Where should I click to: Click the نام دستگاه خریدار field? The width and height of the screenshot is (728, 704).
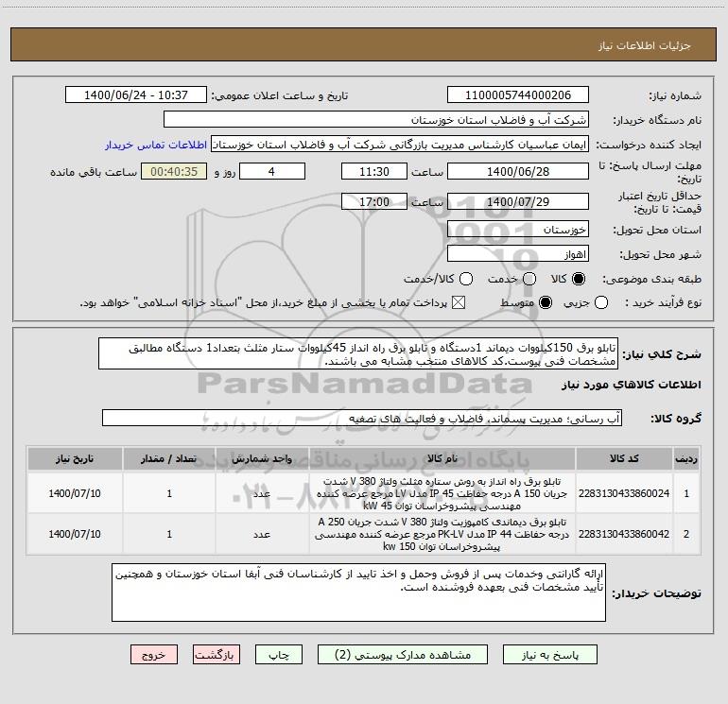point(376,119)
